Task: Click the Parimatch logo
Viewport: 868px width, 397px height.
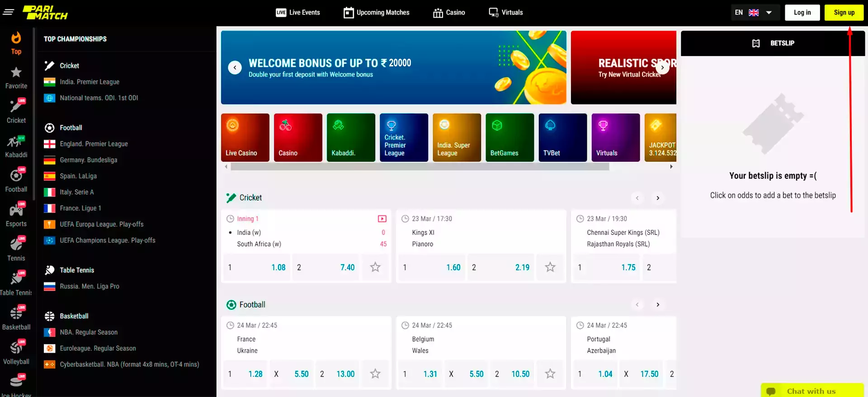Action: pyautogui.click(x=45, y=12)
